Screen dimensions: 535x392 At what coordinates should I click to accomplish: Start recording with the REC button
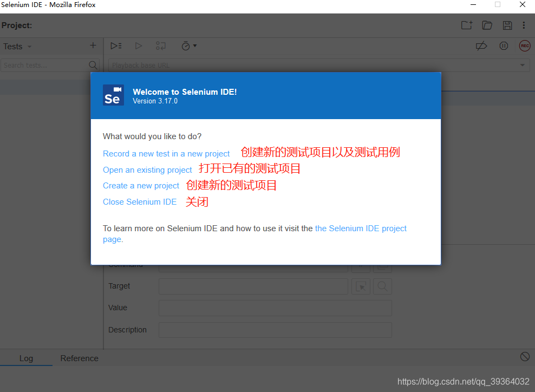pos(524,45)
